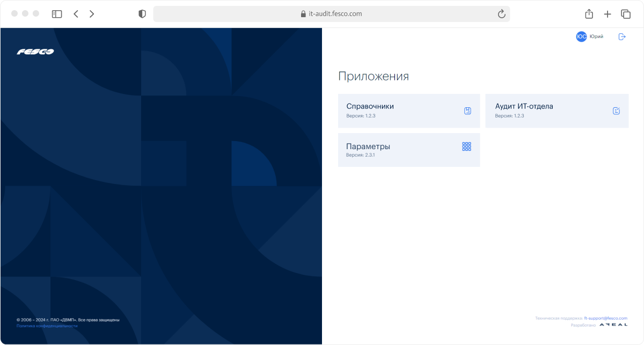Screen dimensions: 644x345
Task: Click the Аудит ИТ-отдела checklist icon
Action: click(616, 111)
